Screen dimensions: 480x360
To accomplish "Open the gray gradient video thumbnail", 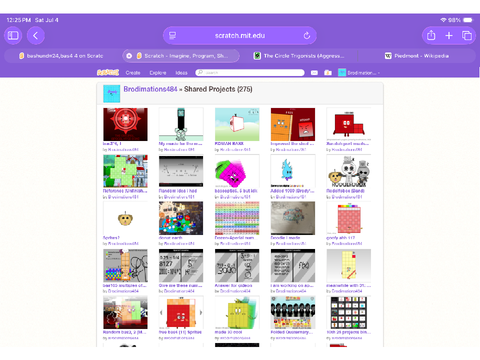I will 181,171.
